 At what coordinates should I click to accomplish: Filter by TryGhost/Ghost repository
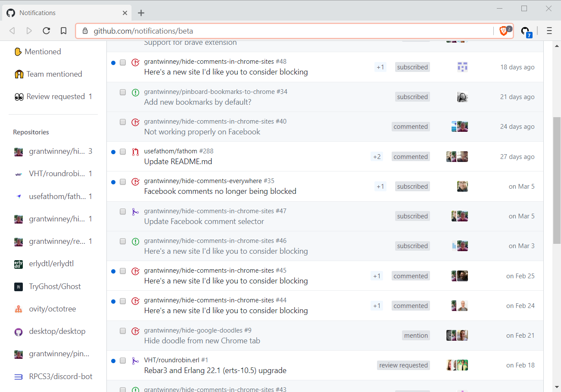tap(55, 286)
